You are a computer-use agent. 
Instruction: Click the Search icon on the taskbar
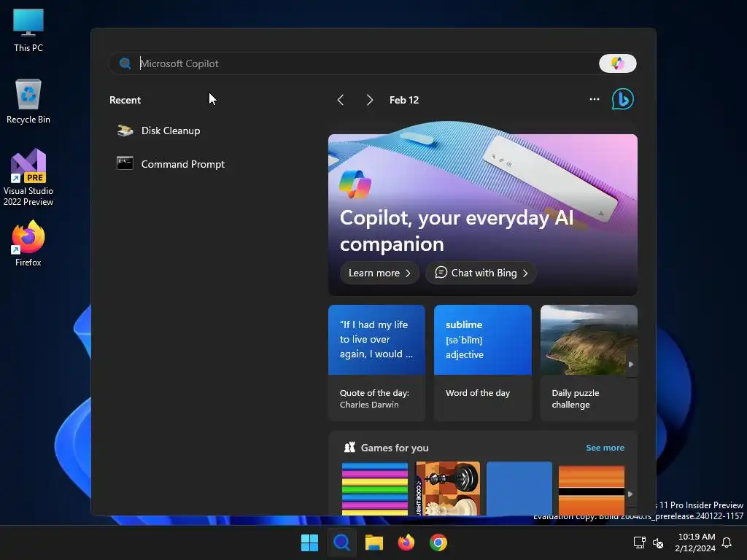(341, 542)
